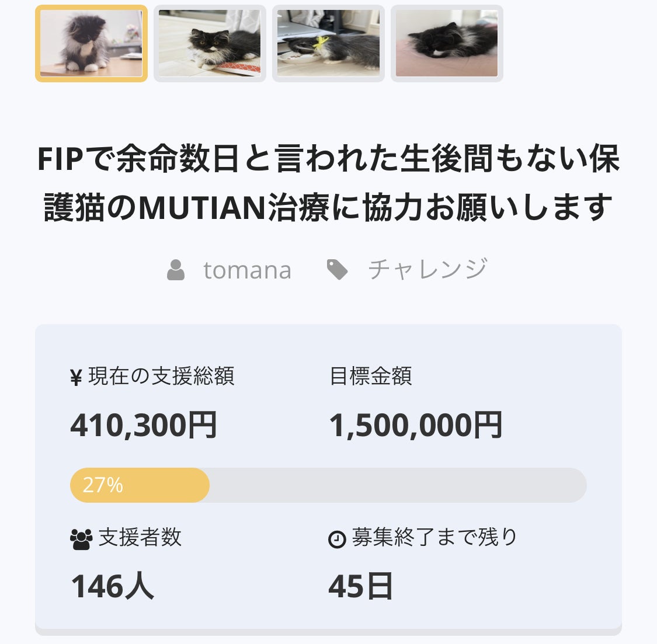Select the first thumbnail of the sitting kitten
The image size is (657, 644).
pos(91,43)
